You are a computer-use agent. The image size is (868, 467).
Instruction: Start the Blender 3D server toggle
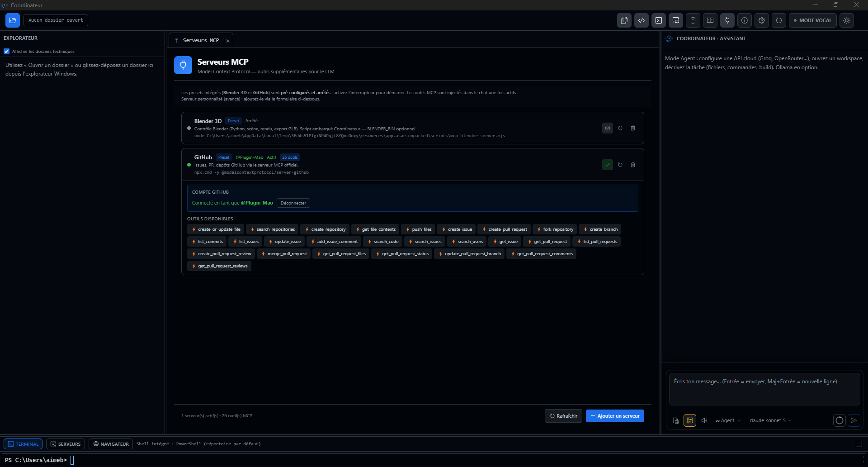click(x=608, y=128)
